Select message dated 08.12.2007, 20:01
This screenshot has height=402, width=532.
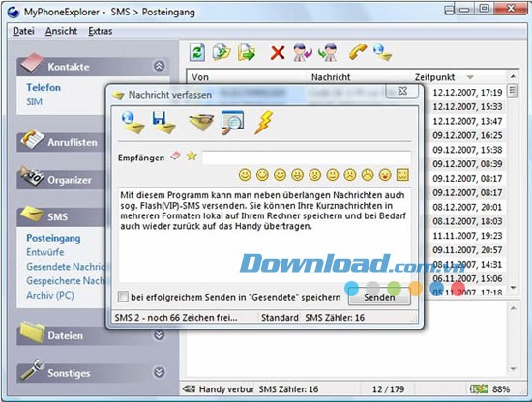[x=467, y=207]
